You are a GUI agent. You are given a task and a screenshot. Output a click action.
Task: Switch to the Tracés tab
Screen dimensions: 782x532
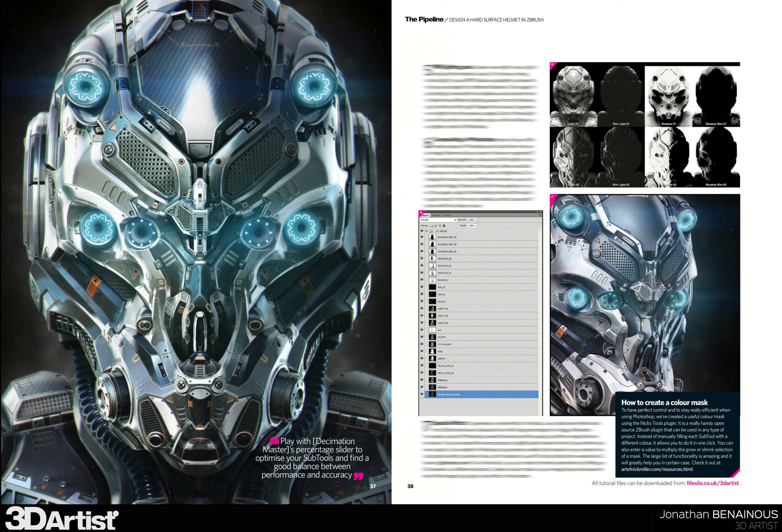pos(447,215)
